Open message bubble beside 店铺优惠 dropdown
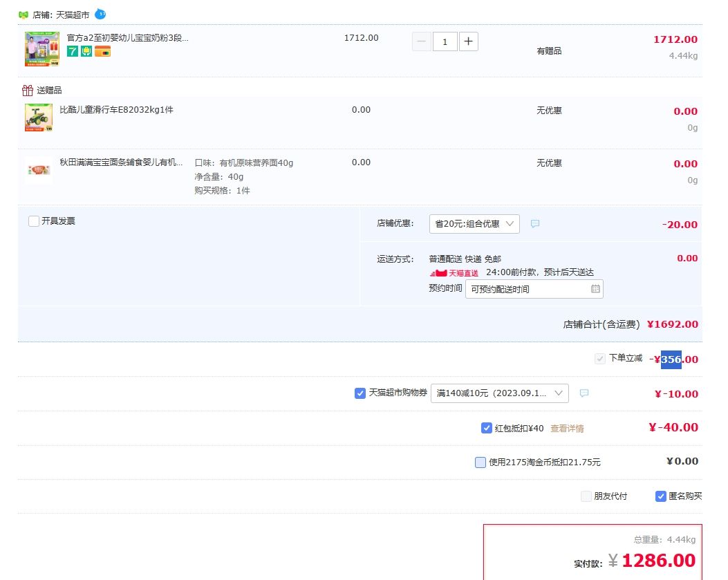Viewport: 728px width, 580px height. [535, 224]
